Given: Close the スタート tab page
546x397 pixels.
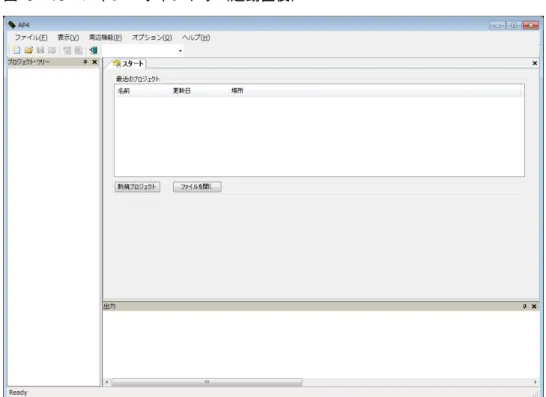Looking at the screenshot, I should (535, 63).
